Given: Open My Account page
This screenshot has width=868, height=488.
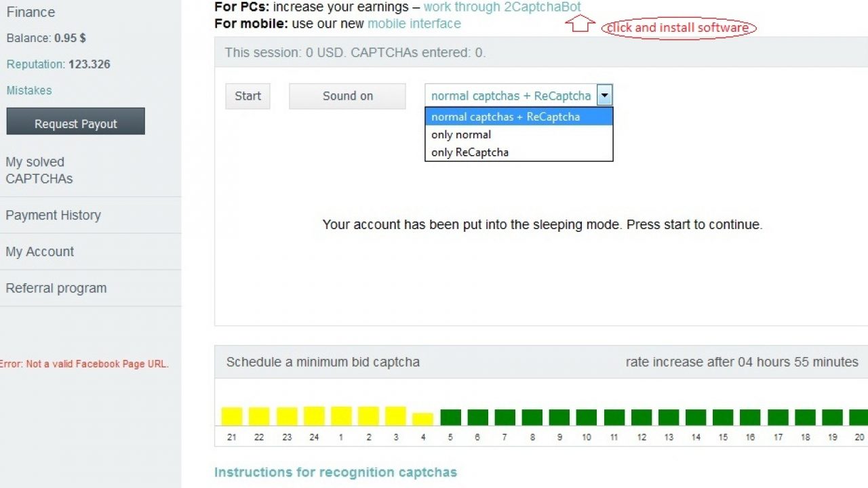Looking at the screenshot, I should coord(39,251).
